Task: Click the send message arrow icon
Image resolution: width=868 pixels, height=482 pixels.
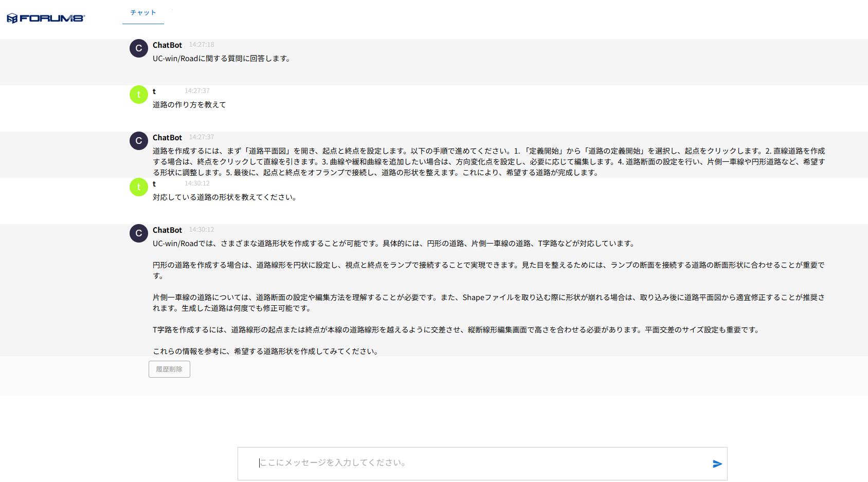Action: [717, 464]
